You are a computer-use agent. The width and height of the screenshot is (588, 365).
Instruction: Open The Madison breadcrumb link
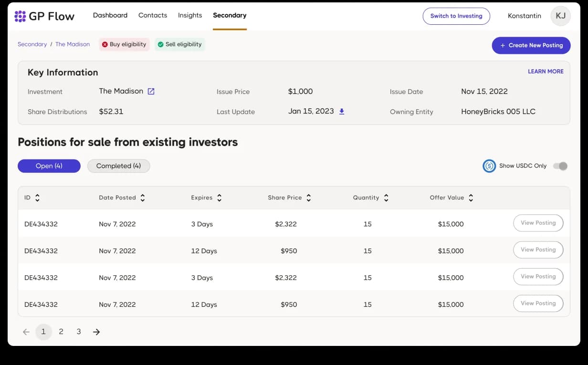tap(73, 44)
